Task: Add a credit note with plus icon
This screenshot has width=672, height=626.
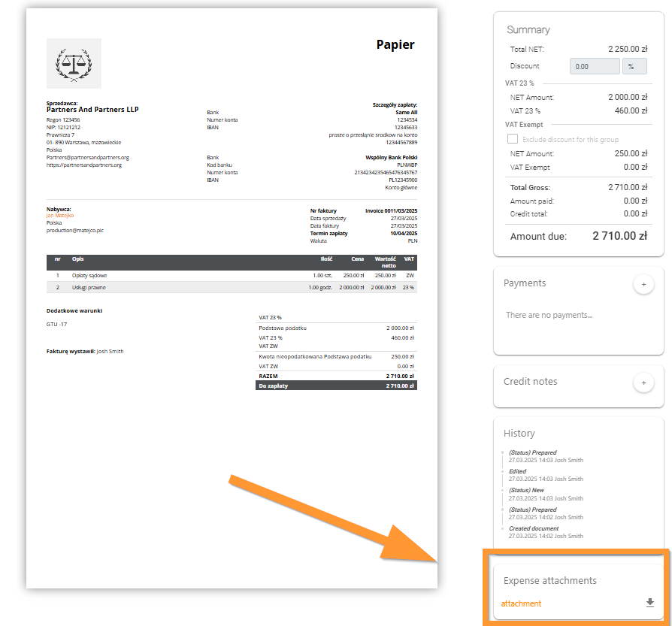Action: [x=643, y=383]
